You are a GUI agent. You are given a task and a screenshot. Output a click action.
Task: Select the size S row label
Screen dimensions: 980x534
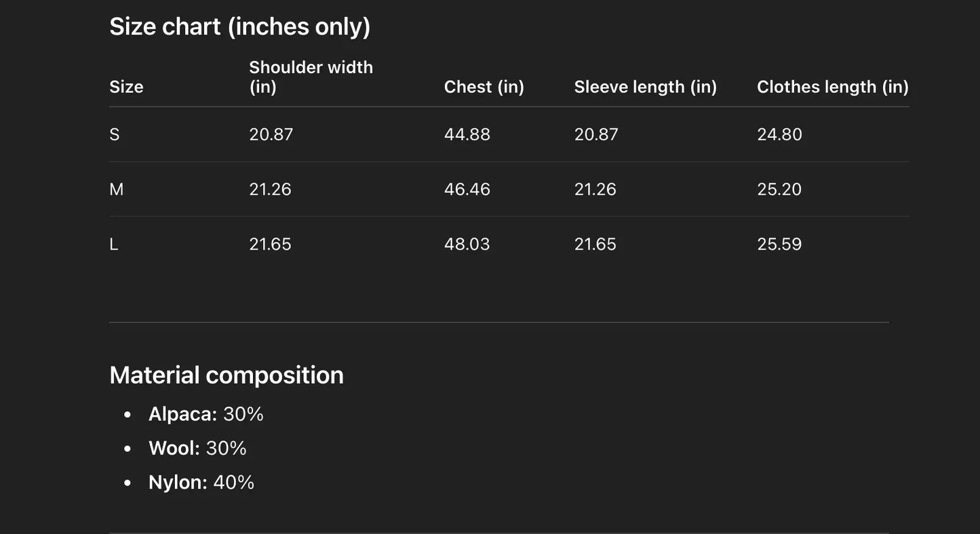click(115, 134)
